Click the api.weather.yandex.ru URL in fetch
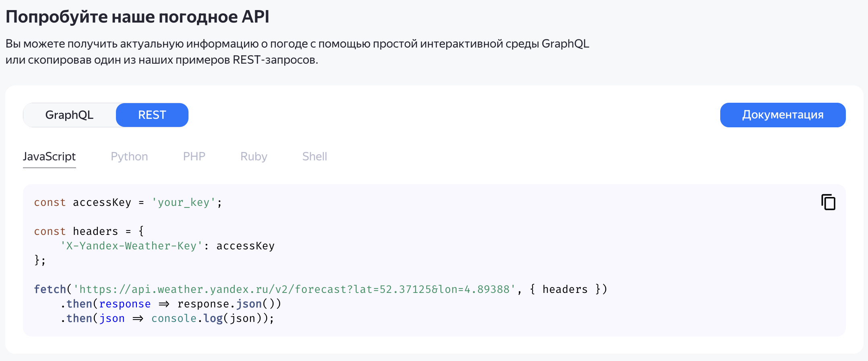 294,289
